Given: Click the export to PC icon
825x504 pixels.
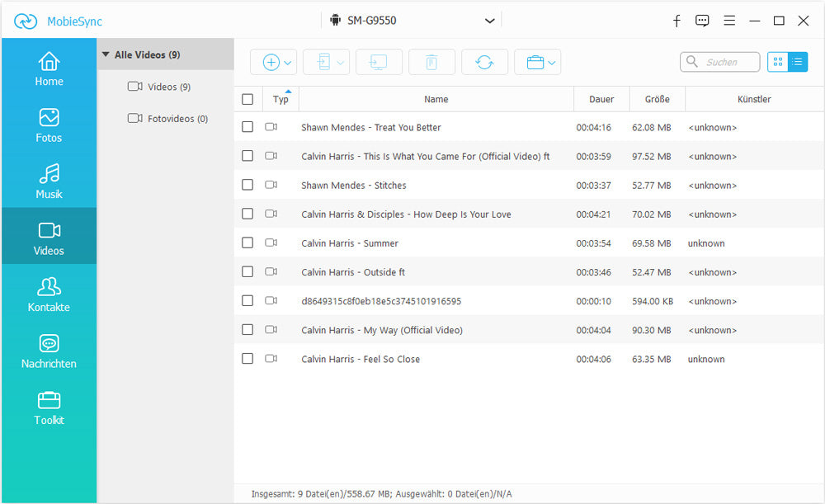Looking at the screenshot, I should coord(379,62).
